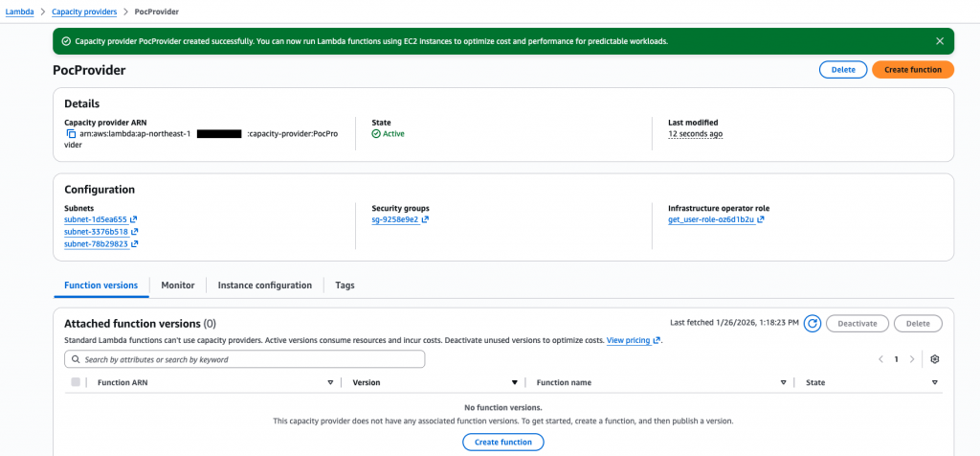Switch to the Instance configuration tab
Viewport: 980px width, 456px height.
[264, 285]
